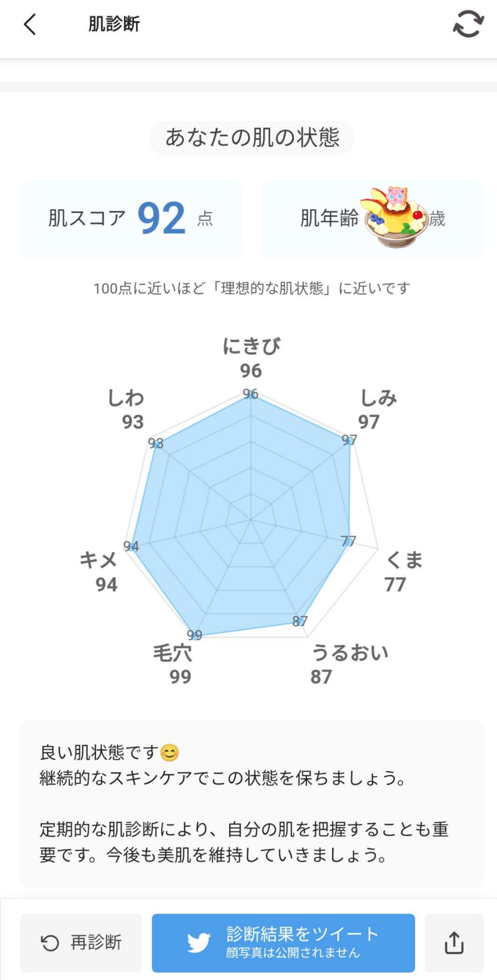The width and height of the screenshot is (497, 980).
Task: Select the しわ 93 radar label
Action: click(126, 410)
